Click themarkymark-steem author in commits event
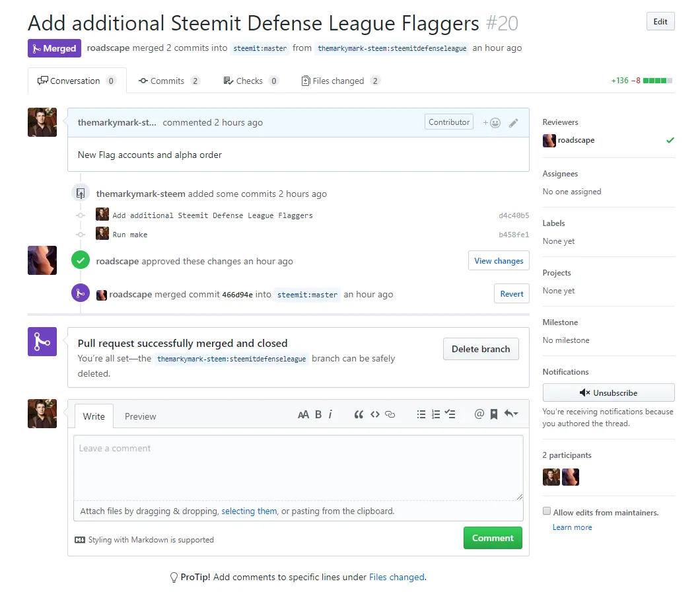The width and height of the screenshot is (700, 598). pyautogui.click(x=141, y=194)
